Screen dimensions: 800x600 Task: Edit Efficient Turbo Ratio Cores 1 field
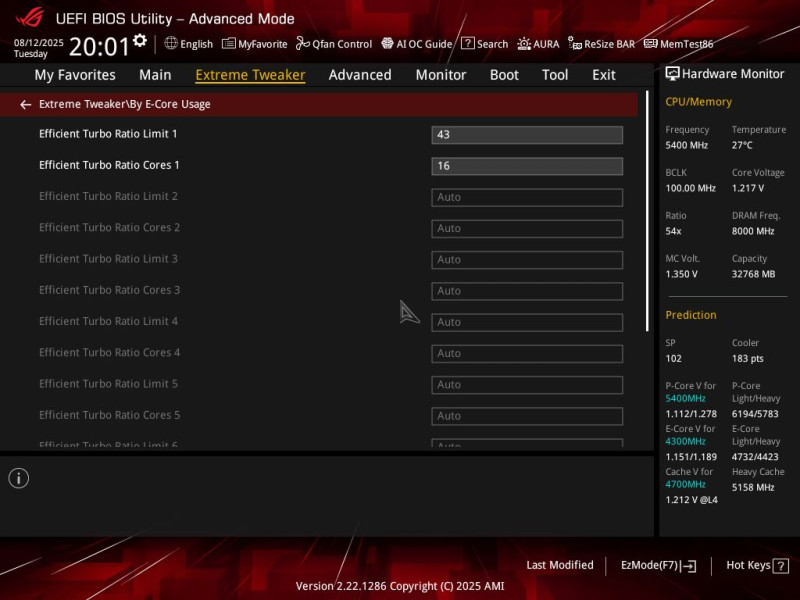[x=527, y=166]
